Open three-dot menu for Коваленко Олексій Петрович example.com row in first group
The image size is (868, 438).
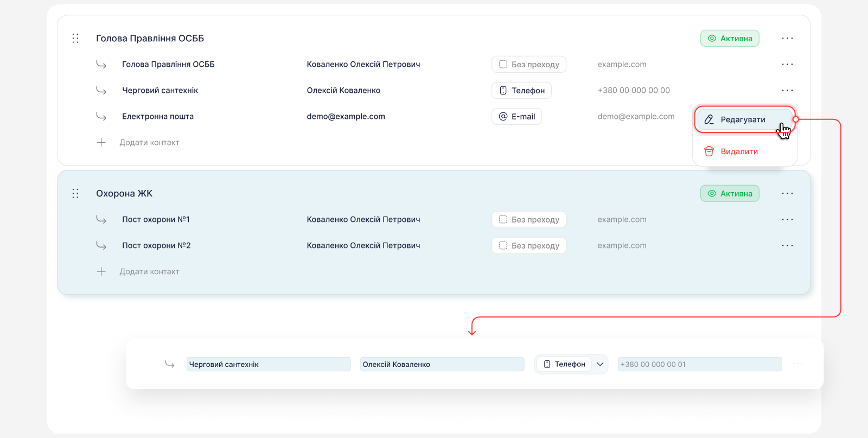tap(787, 64)
